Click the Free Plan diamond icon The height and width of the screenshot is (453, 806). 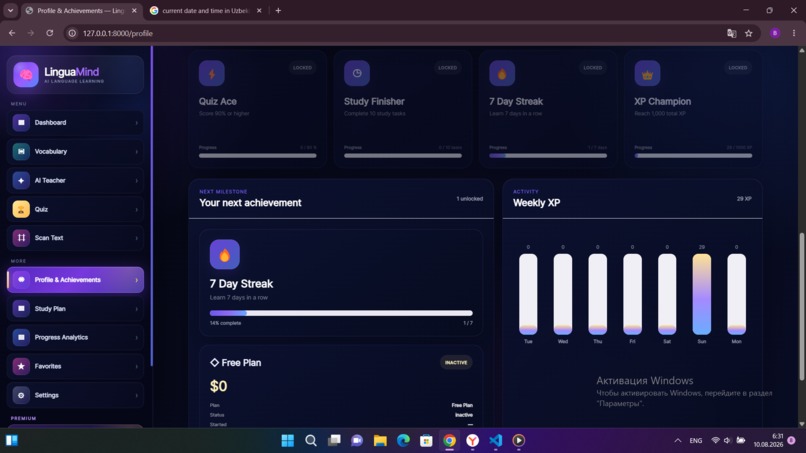(x=214, y=363)
